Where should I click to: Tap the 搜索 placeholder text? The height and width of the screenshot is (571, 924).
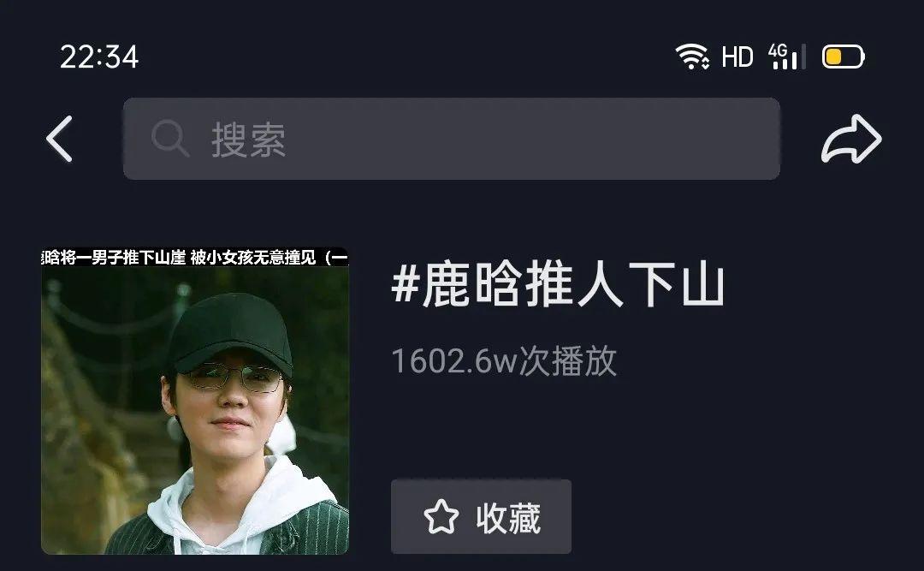[249, 140]
